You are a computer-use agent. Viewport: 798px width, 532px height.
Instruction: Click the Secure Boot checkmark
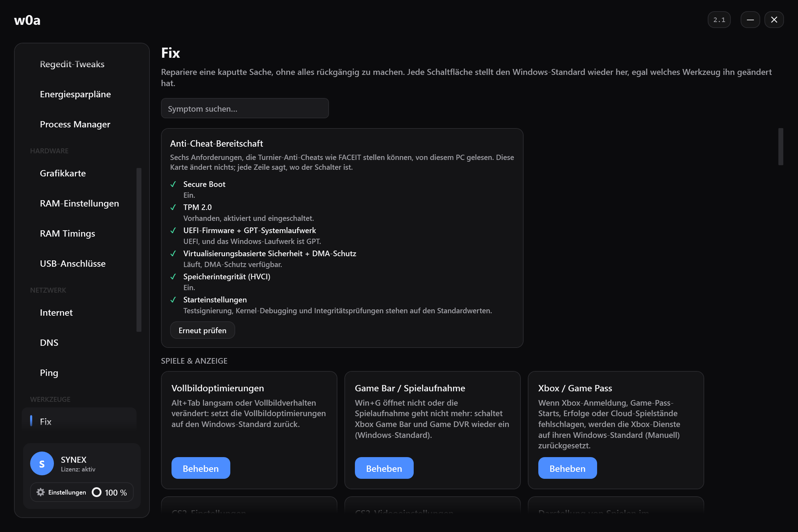(173, 184)
